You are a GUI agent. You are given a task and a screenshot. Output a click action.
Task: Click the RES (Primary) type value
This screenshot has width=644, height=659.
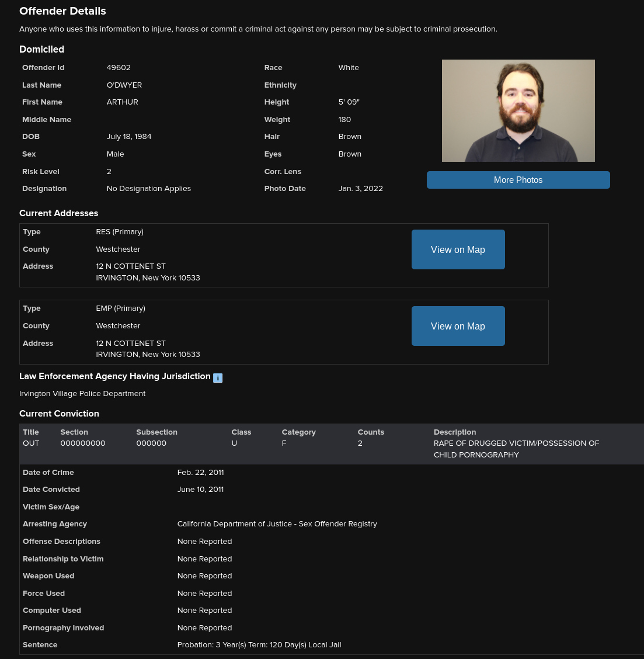coord(120,231)
